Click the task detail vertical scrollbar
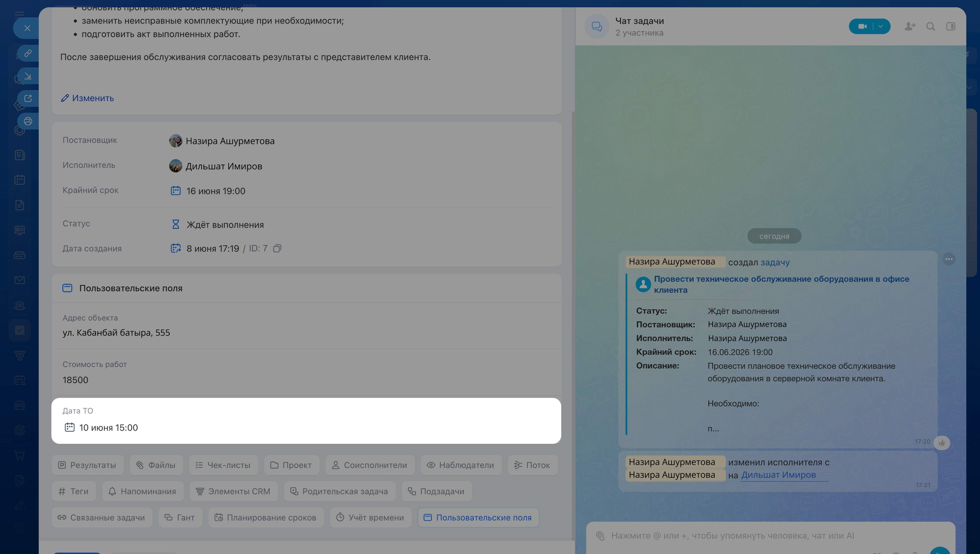Screen dimensions: 980x554 (573, 323)
